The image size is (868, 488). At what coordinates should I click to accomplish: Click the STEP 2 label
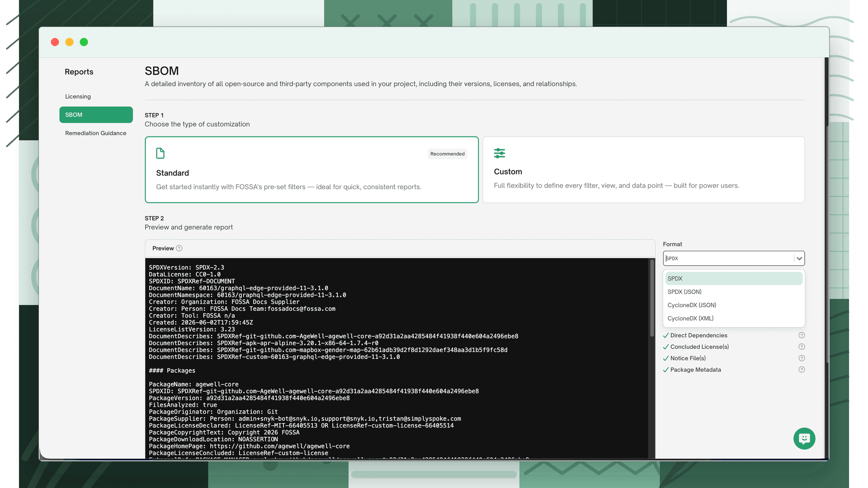[x=154, y=218]
